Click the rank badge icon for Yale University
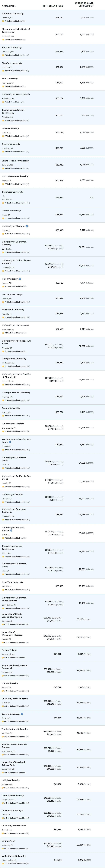The height and width of the screenshot is (868, 105). [x=3, y=86]
